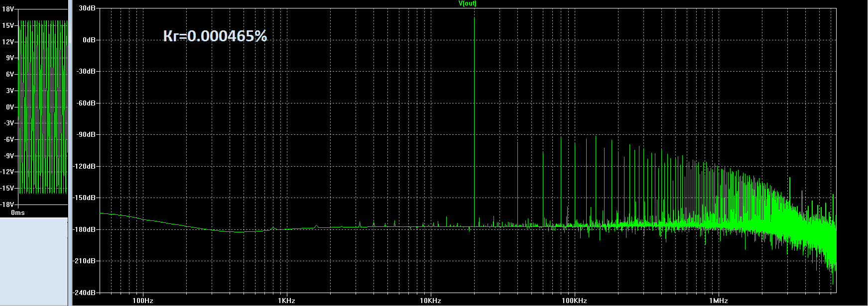Click the 1KHz frequency axis label
868x306 pixels.
[x=286, y=301]
